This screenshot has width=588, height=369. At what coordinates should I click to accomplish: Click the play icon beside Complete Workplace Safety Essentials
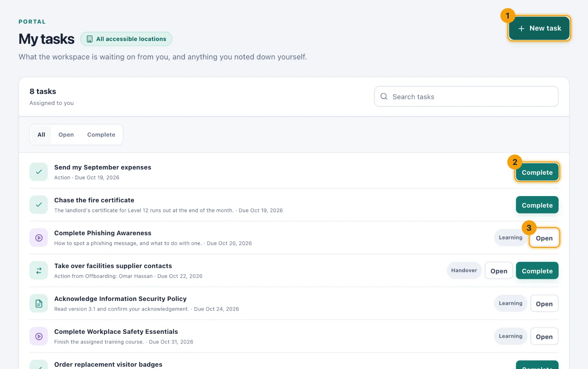click(x=39, y=336)
